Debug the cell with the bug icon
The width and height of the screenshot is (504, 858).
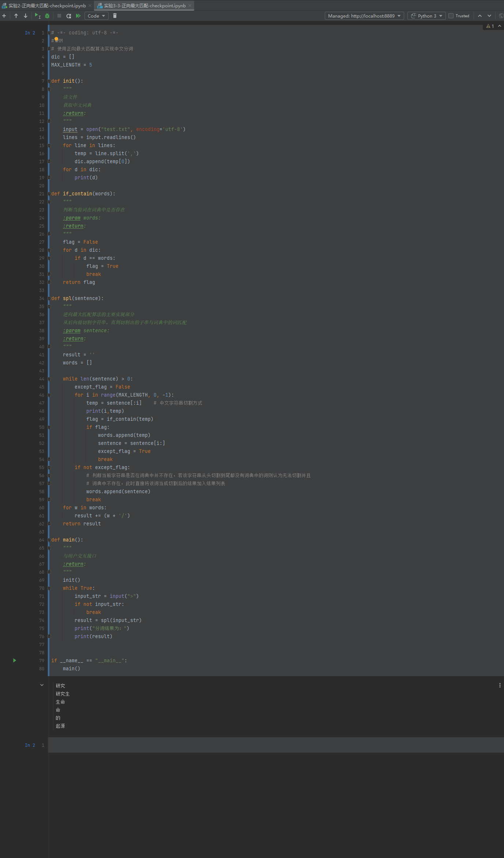tap(47, 16)
